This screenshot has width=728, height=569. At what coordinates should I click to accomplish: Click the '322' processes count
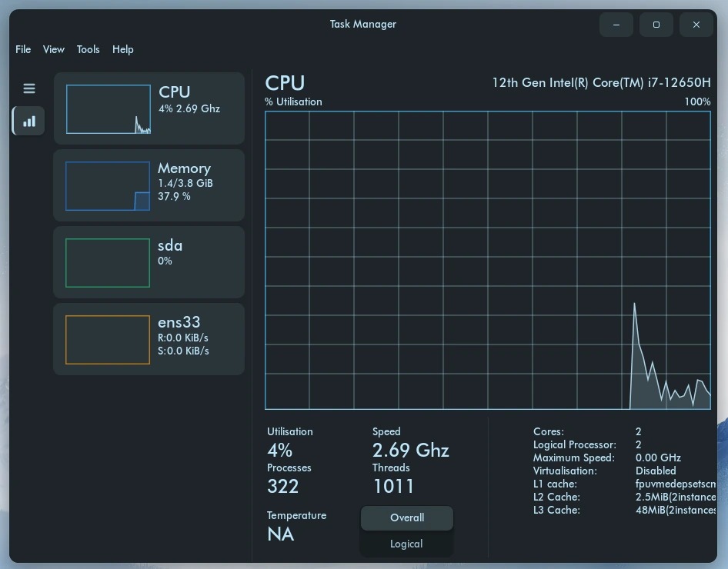[282, 487]
